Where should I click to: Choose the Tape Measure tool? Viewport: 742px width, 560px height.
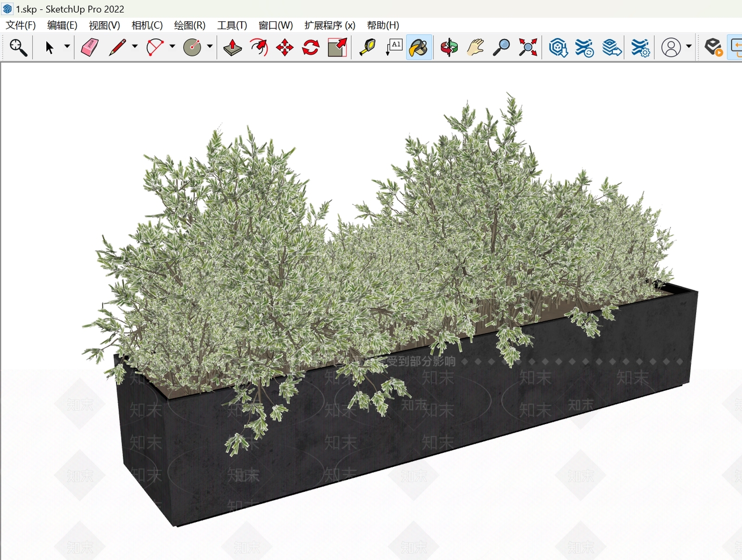[x=367, y=47]
